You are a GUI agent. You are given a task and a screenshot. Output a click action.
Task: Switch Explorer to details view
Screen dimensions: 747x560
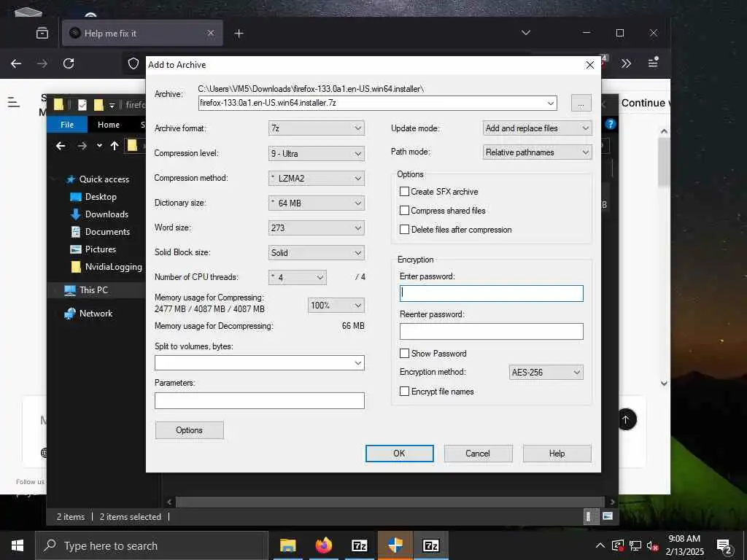589,516
